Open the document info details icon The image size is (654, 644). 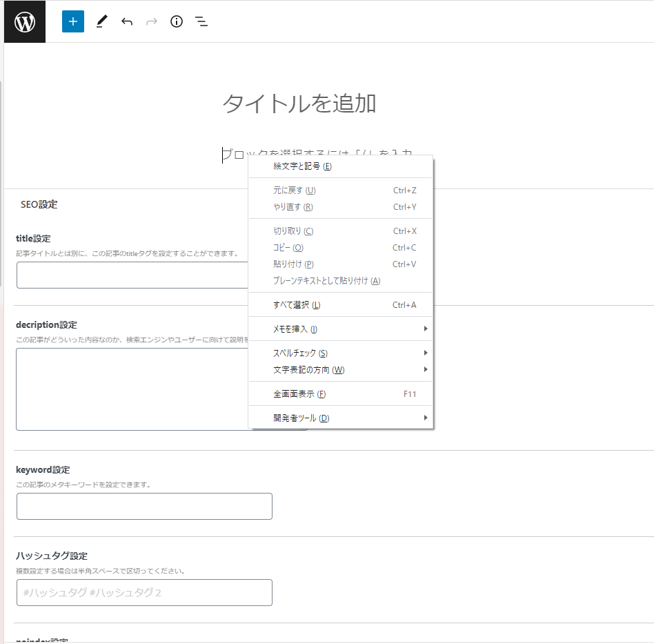point(177,21)
